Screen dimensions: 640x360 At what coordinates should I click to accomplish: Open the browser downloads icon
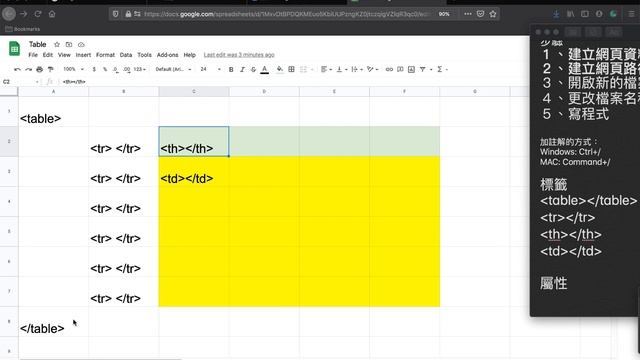556,14
